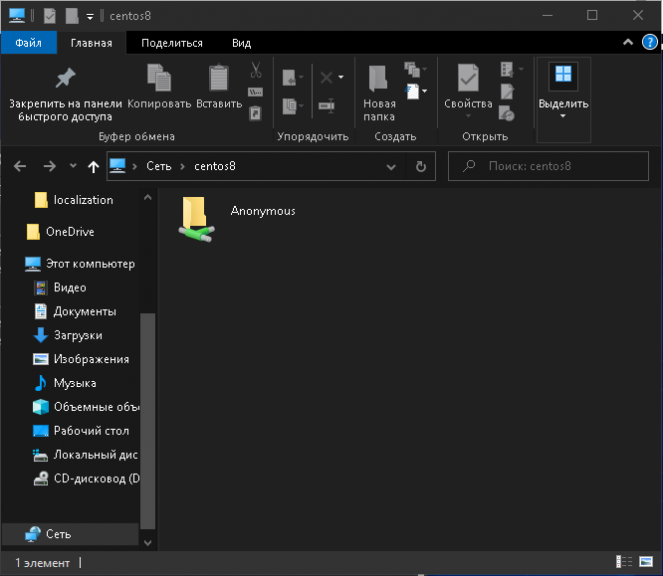The height and width of the screenshot is (576, 663).
Task: Open the Вид ribbon tab
Action: point(241,43)
